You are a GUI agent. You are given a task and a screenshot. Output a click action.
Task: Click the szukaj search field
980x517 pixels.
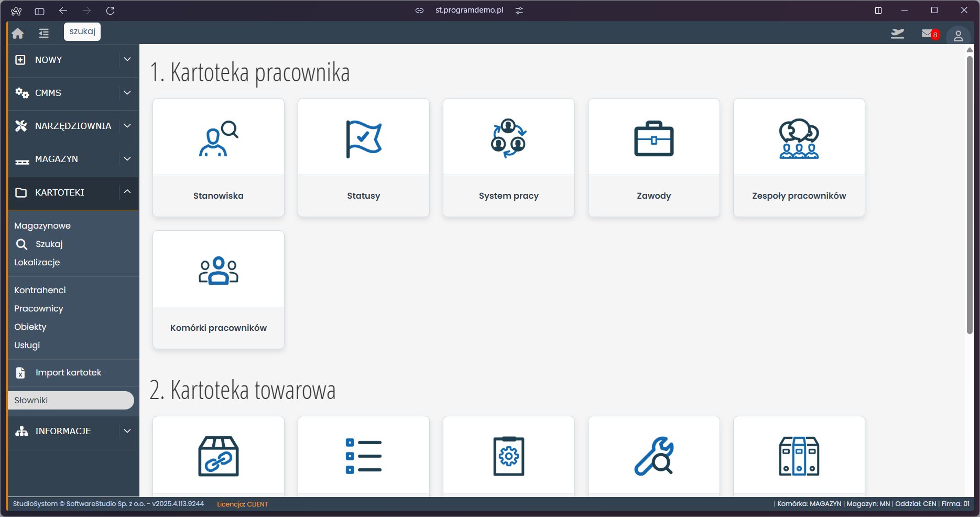coord(82,31)
